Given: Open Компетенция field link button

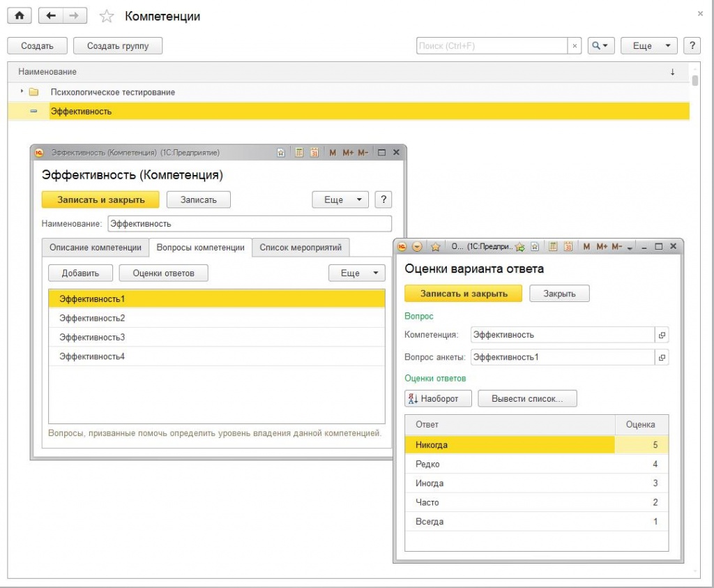Looking at the screenshot, I should (662, 335).
